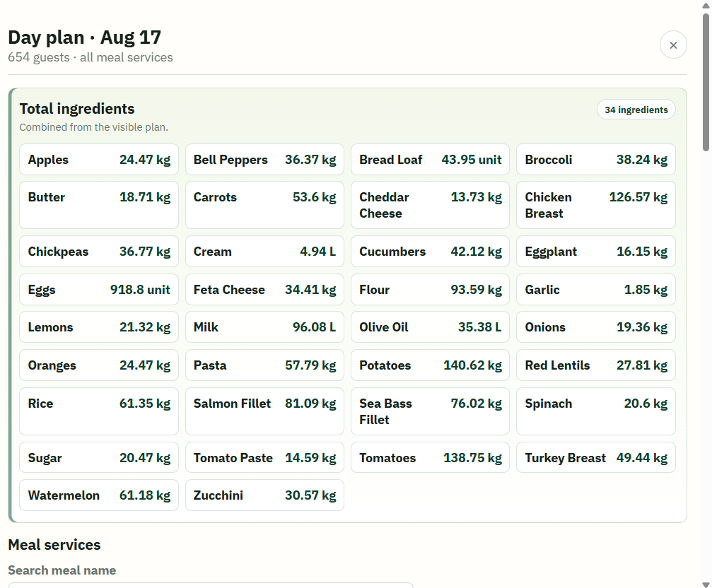
Task: Close the Day plan dialog
Action: [673, 45]
